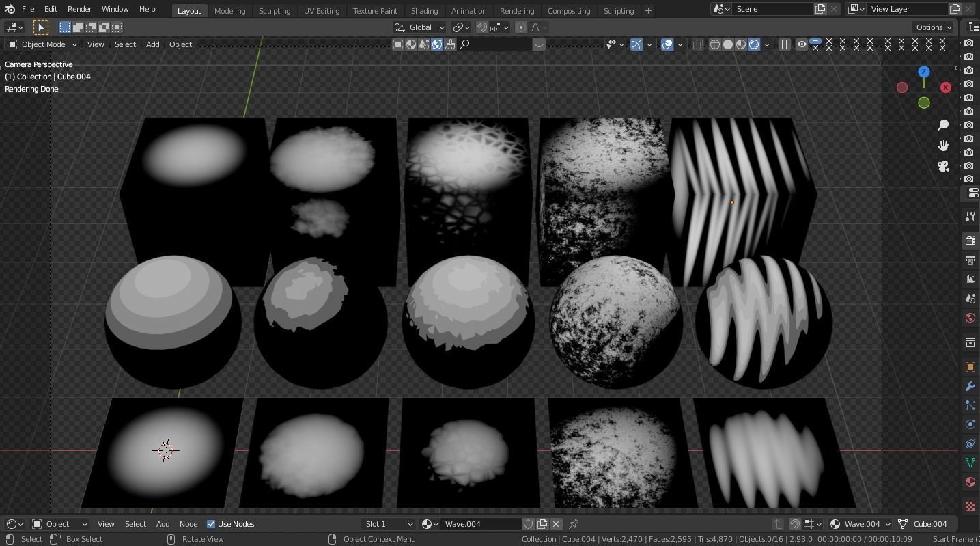Open the Render menu in the top bar

click(x=79, y=10)
